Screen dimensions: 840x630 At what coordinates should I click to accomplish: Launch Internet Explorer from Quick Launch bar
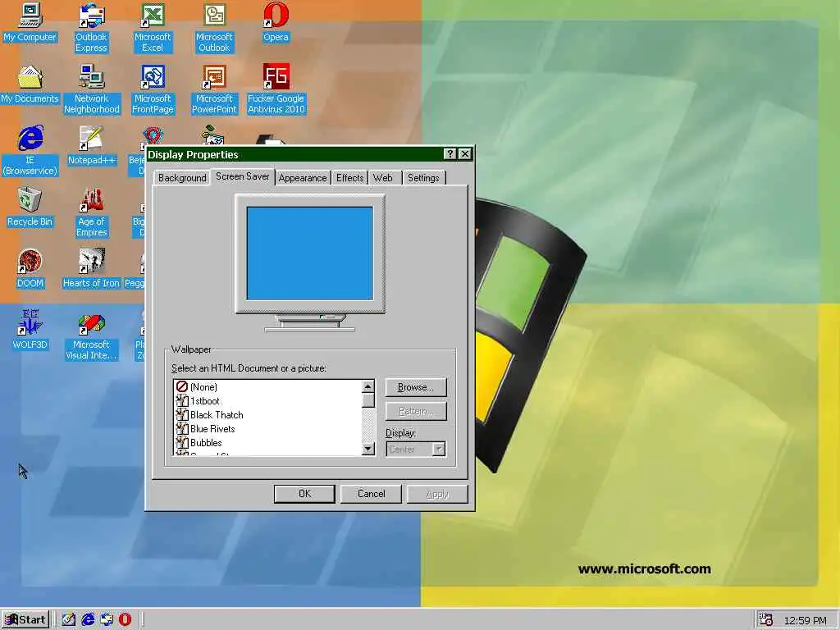click(88, 619)
